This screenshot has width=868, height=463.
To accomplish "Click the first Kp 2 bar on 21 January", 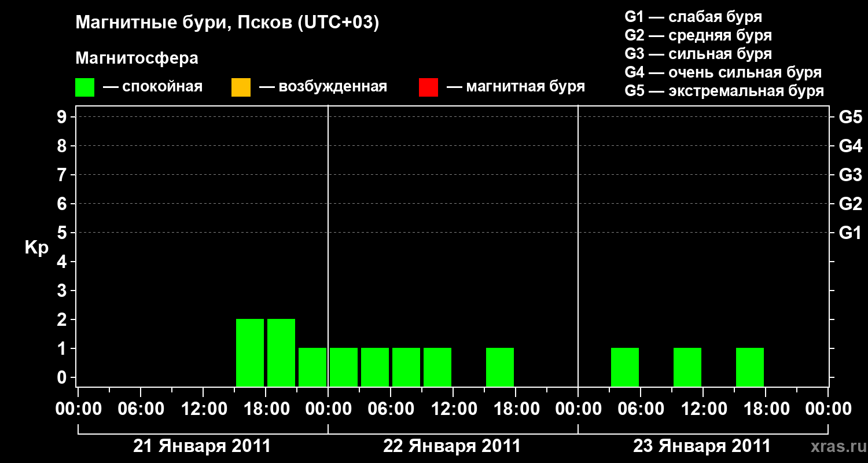I will point(250,352).
